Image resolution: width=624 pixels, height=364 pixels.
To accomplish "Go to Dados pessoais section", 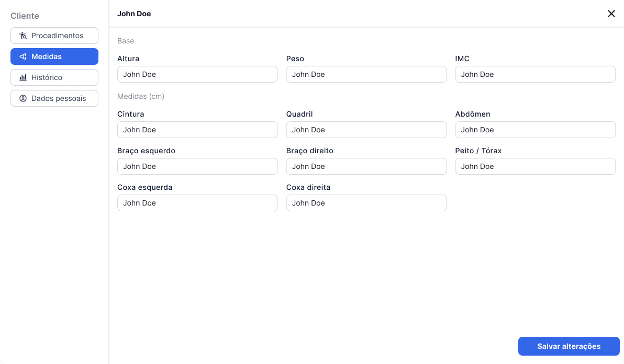I will point(54,98).
